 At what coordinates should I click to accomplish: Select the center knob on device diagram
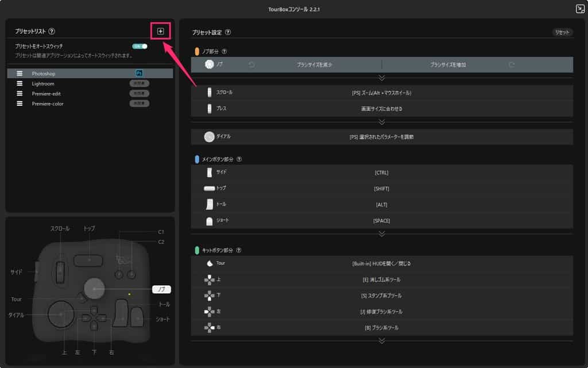point(94,287)
